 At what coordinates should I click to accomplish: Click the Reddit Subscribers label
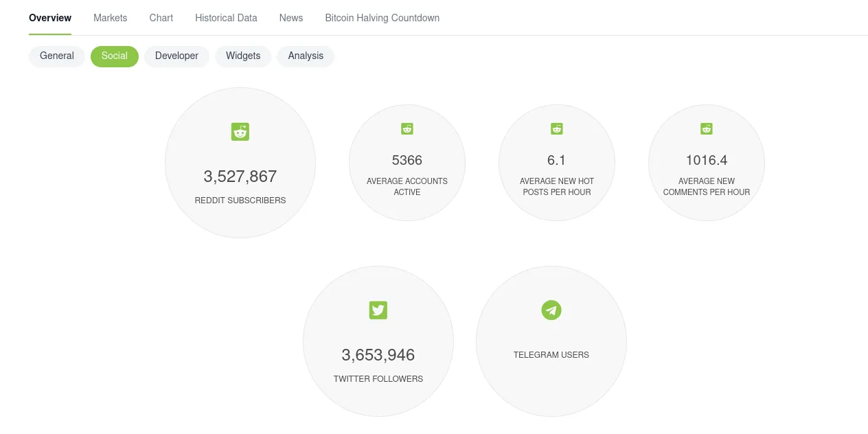(x=240, y=201)
